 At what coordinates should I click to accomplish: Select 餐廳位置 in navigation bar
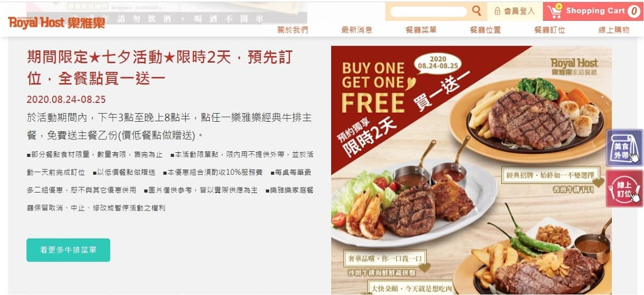coord(485,30)
